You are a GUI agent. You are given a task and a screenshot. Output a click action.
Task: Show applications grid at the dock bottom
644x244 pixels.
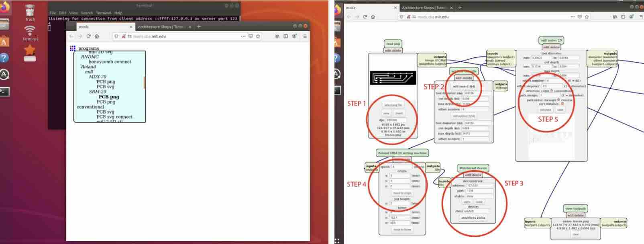pos(336,241)
